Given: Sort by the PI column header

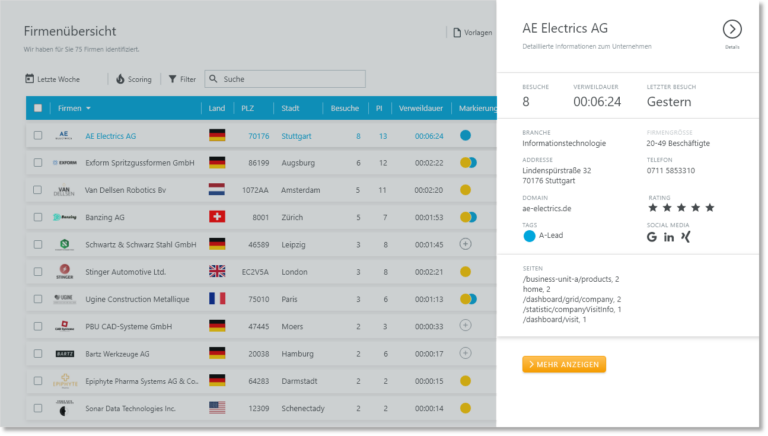Looking at the screenshot, I should 379,108.
